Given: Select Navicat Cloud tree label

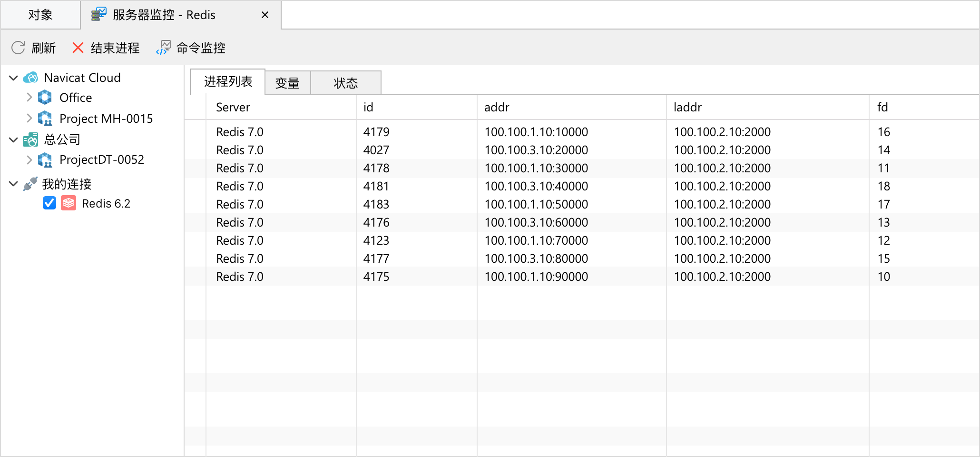Looking at the screenshot, I should point(82,78).
